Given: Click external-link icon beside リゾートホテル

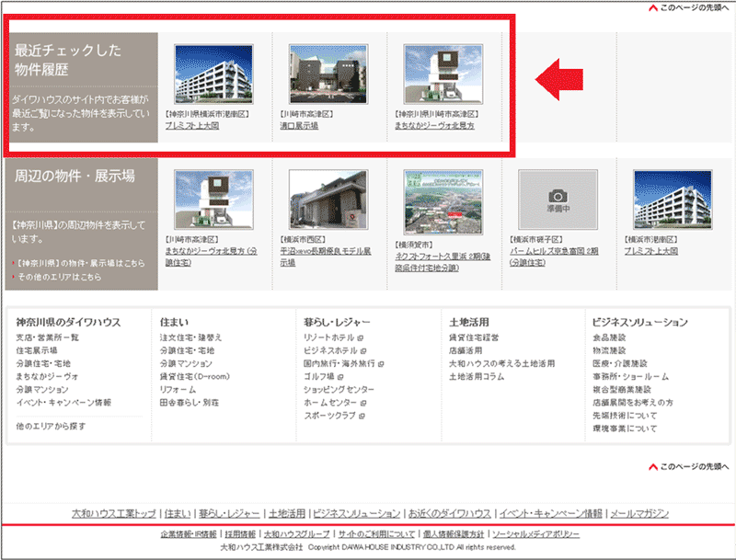Looking at the screenshot, I should coord(362,337).
